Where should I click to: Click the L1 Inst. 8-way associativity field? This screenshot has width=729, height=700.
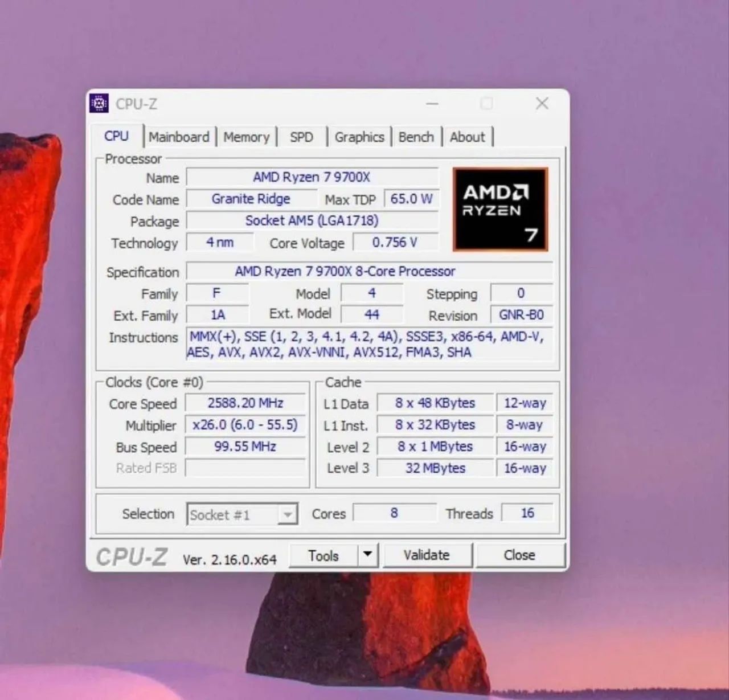(x=525, y=425)
